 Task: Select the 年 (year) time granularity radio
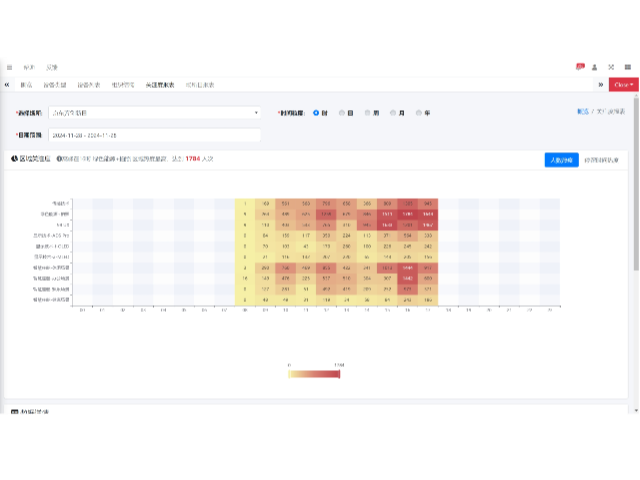(x=419, y=113)
